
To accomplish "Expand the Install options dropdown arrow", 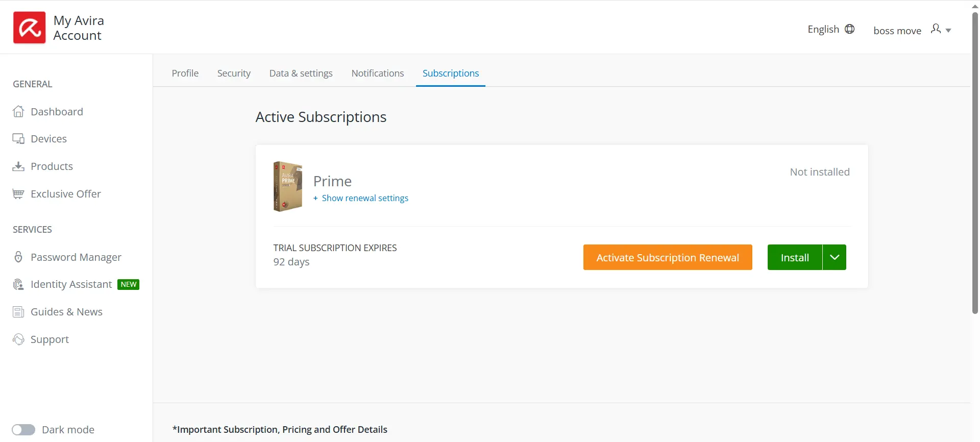I will [835, 257].
